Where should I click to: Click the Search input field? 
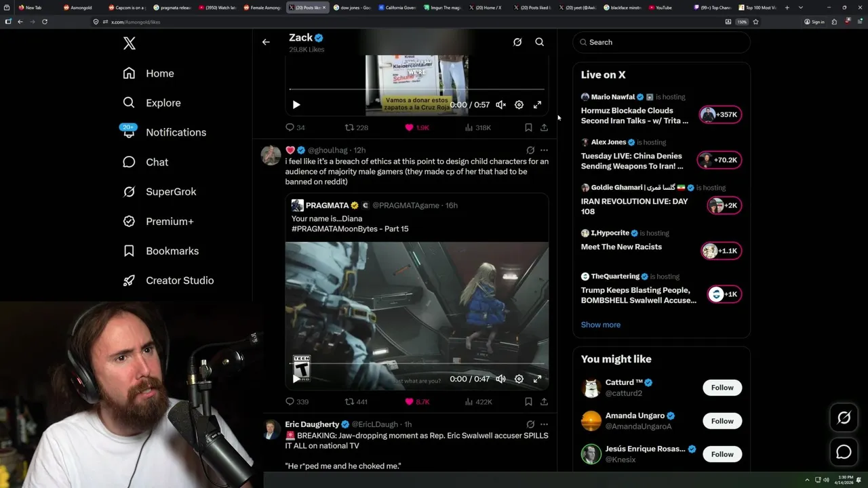pos(662,42)
